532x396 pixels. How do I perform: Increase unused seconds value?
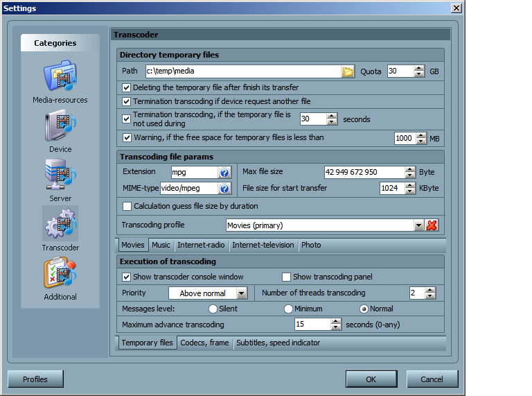[x=332, y=116]
